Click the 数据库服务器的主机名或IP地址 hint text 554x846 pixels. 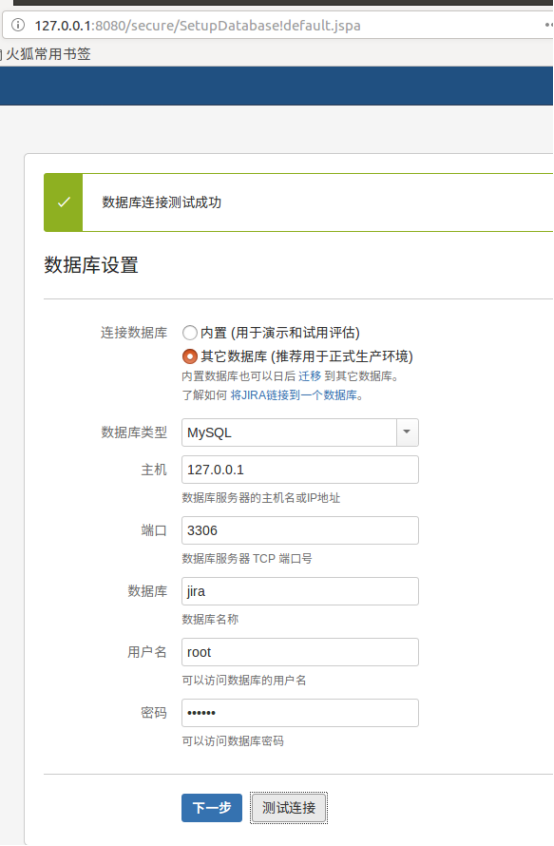261,497
